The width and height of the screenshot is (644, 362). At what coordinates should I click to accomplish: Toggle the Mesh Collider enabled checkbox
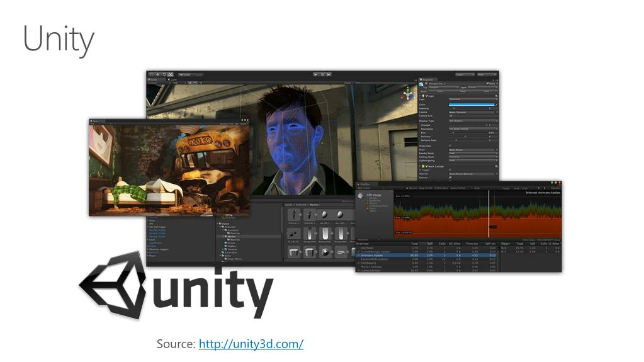pyautogui.click(x=427, y=166)
